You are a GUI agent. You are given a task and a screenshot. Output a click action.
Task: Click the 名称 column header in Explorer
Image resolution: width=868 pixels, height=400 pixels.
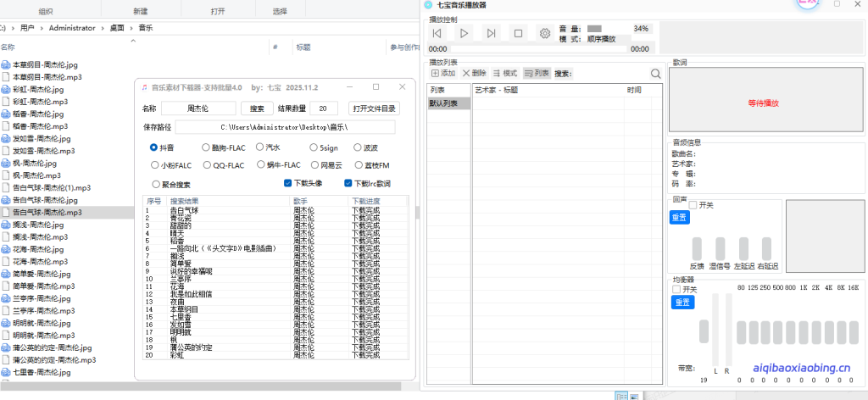click(8, 47)
